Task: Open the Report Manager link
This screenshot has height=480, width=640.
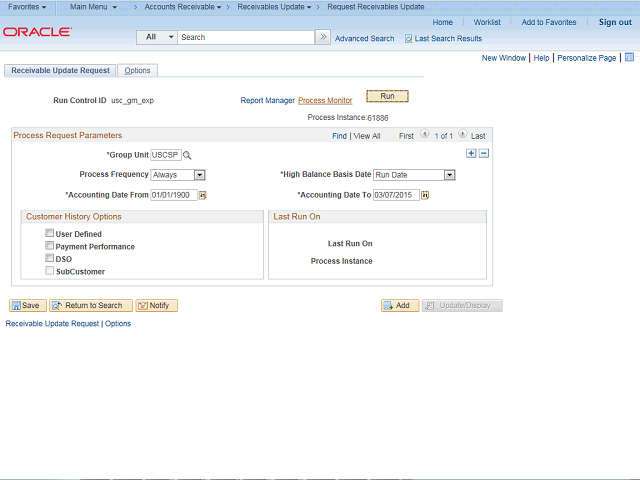Action: 267,100
